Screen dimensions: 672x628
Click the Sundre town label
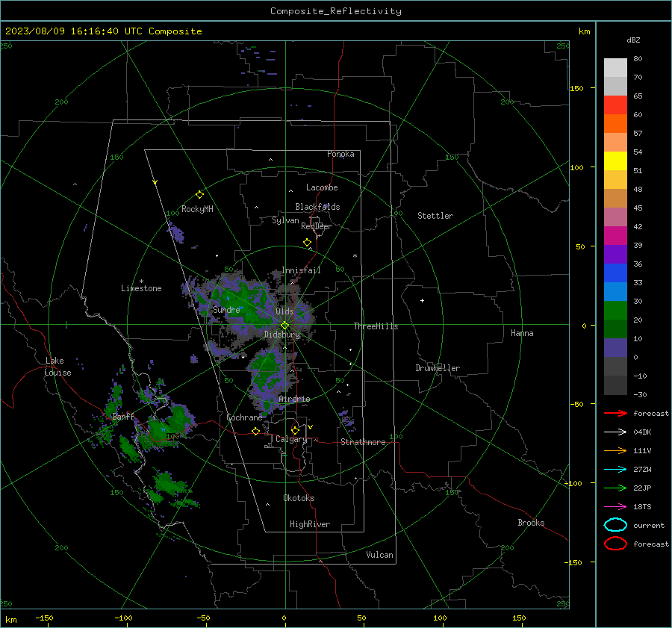[x=226, y=310]
